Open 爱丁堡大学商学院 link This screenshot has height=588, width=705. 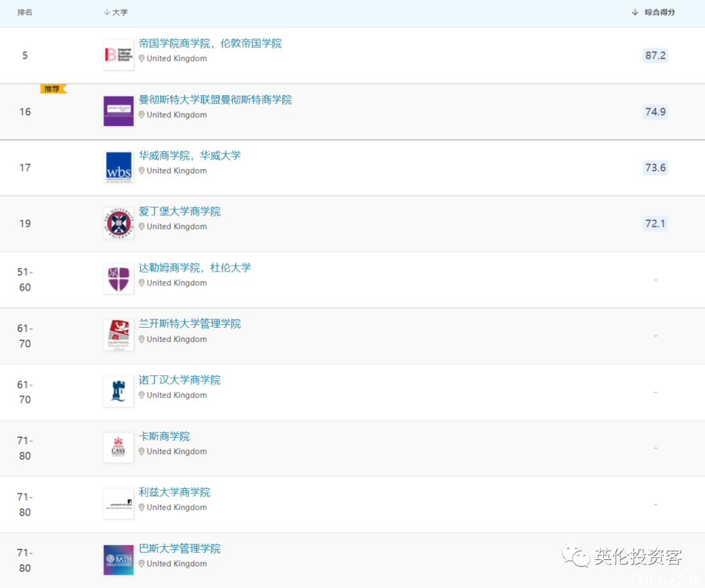[x=180, y=211]
